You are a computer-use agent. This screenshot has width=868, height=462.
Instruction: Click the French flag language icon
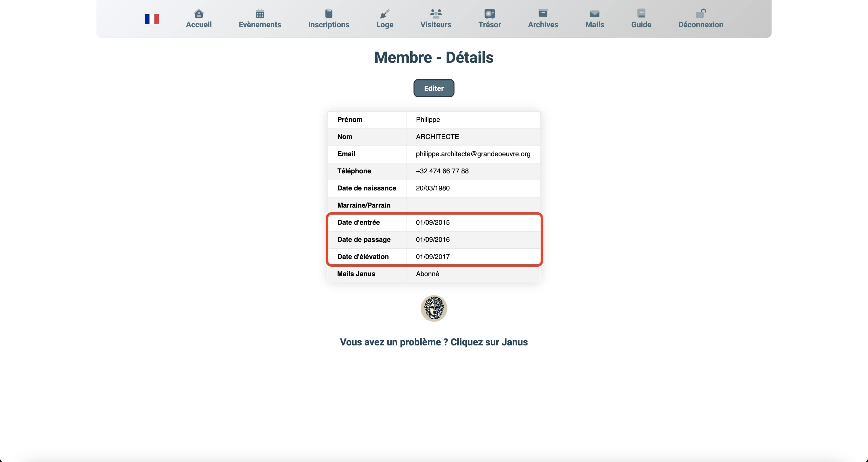pyautogui.click(x=152, y=19)
